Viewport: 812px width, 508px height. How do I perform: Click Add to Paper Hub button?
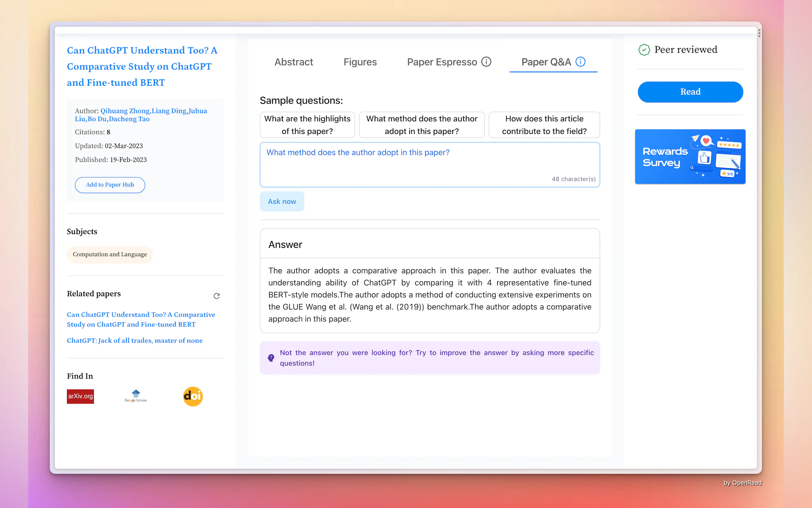coord(110,185)
